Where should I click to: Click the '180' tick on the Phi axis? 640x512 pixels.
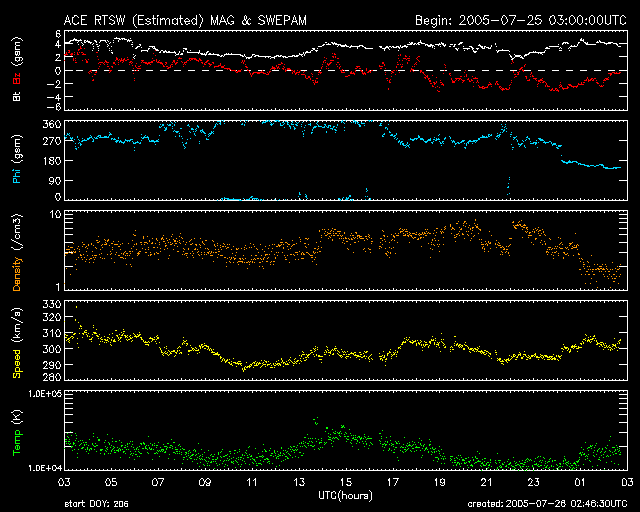(52, 161)
